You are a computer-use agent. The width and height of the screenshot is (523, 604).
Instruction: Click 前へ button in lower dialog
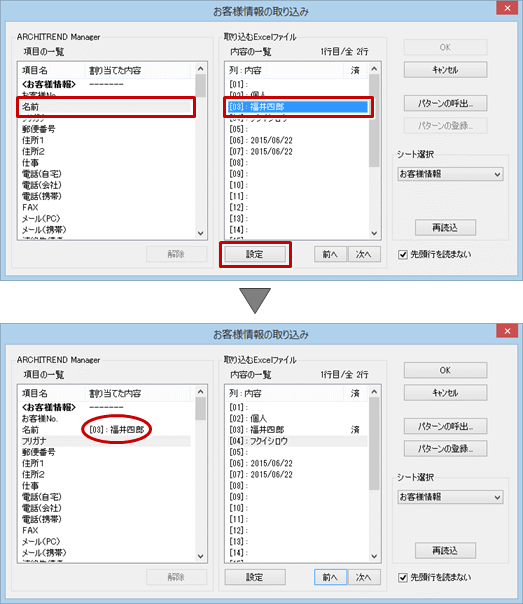[330, 577]
